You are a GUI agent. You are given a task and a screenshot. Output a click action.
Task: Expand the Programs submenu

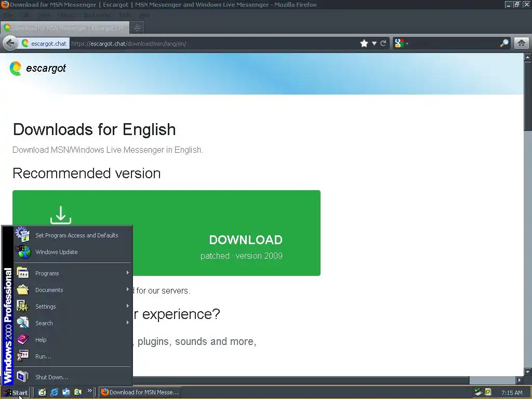pos(73,273)
